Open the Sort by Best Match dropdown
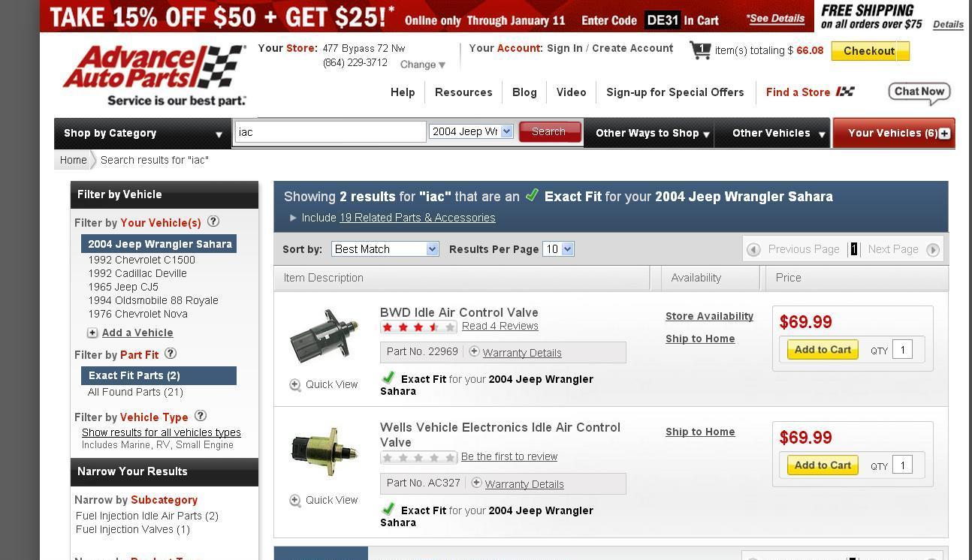Image resolution: width=972 pixels, height=560 pixels. click(385, 249)
